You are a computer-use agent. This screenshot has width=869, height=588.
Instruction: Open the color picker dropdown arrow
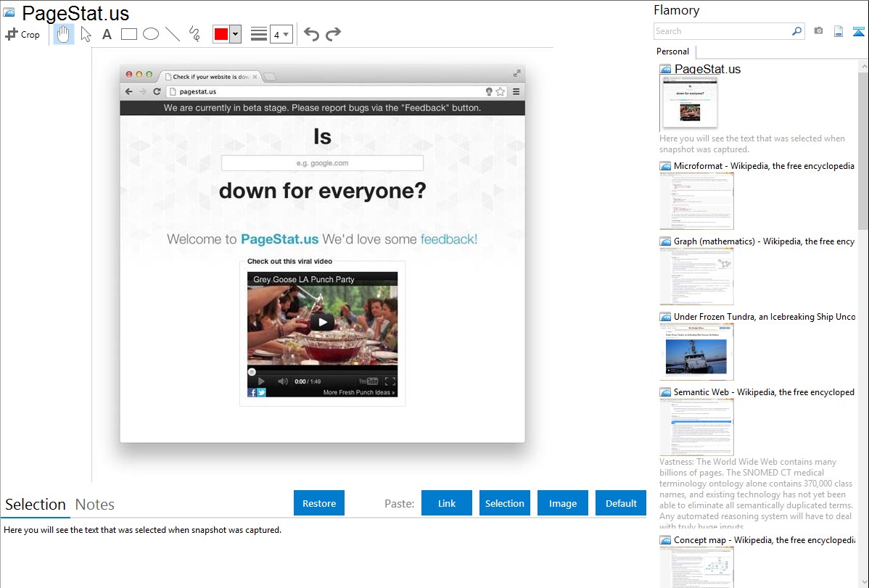coord(235,34)
